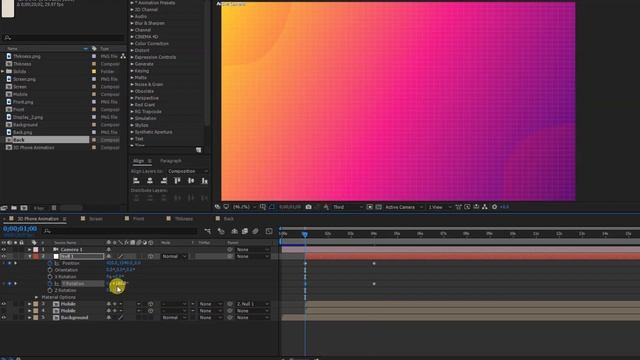Click the current time indicator playhead

pos(305,234)
